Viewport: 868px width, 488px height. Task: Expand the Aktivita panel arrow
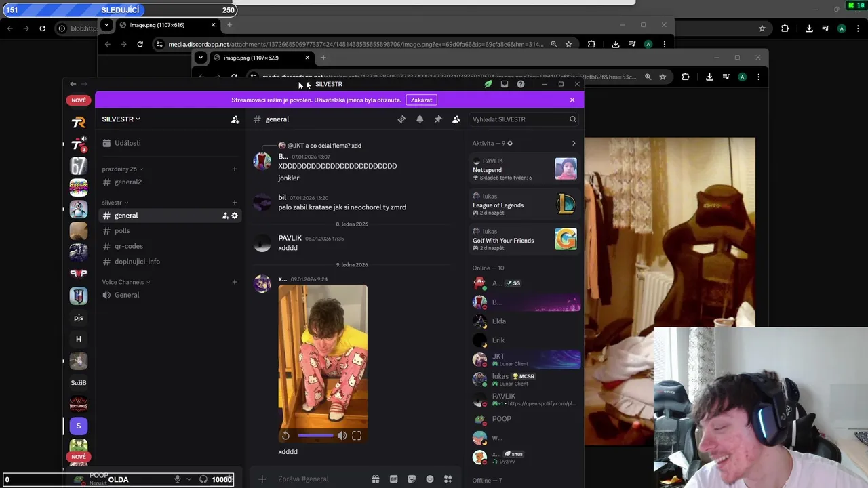click(574, 144)
